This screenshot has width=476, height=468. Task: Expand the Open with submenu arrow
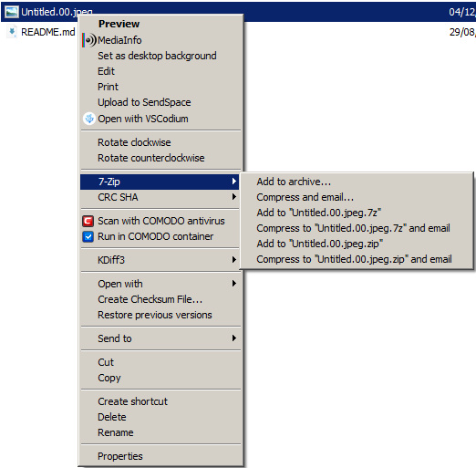click(233, 284)
